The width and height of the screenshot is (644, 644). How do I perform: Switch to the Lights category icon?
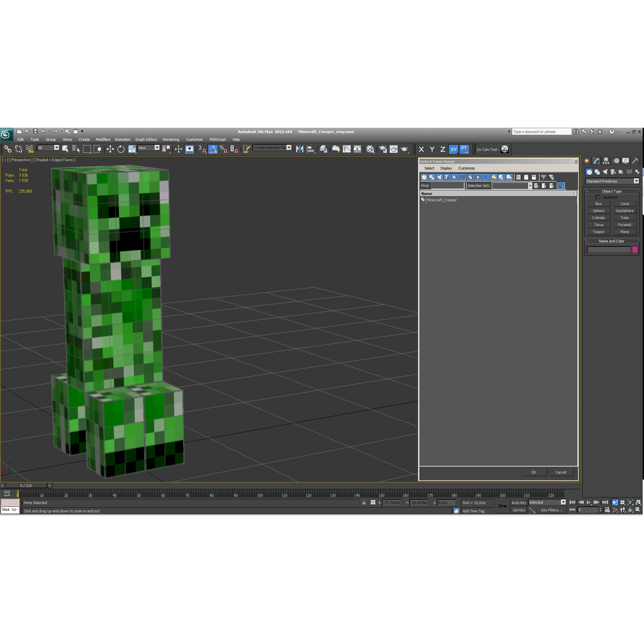pos(605,172)
